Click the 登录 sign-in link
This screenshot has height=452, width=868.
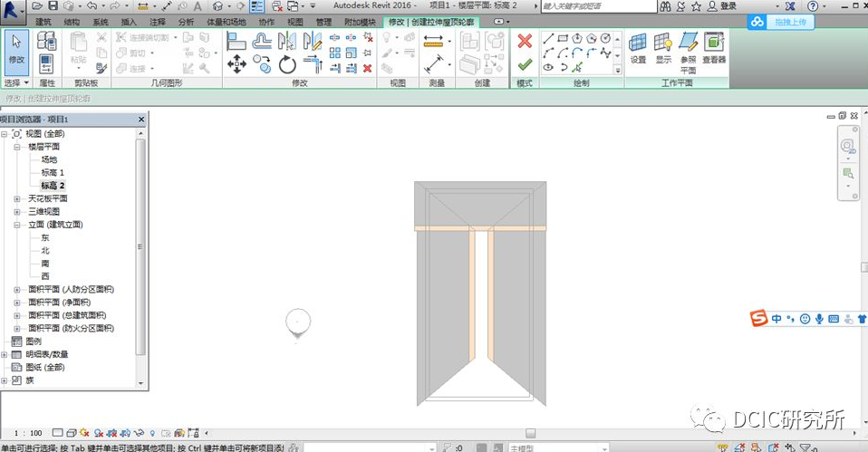tap(728, 6)
